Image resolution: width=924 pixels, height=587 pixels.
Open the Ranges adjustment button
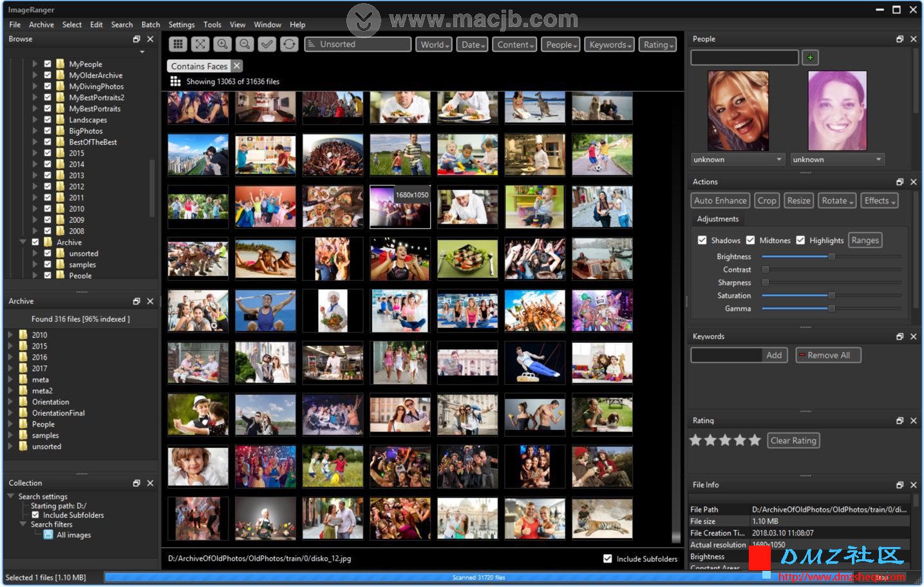865,240
